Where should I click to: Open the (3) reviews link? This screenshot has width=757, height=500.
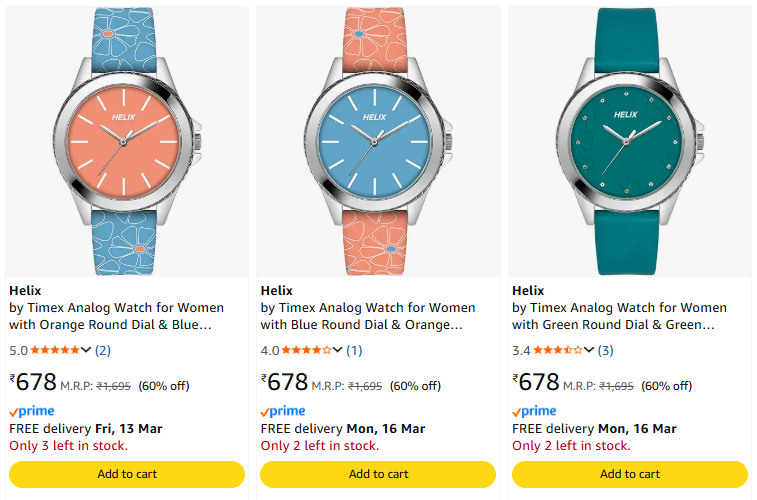point(605,350)
